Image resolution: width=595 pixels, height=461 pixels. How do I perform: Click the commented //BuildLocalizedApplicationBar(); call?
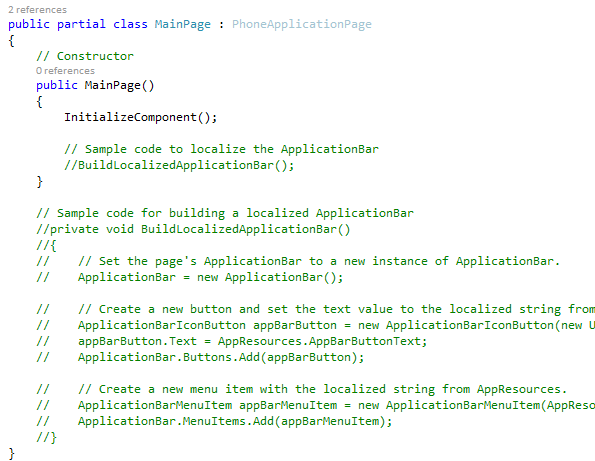coord(179,165)
